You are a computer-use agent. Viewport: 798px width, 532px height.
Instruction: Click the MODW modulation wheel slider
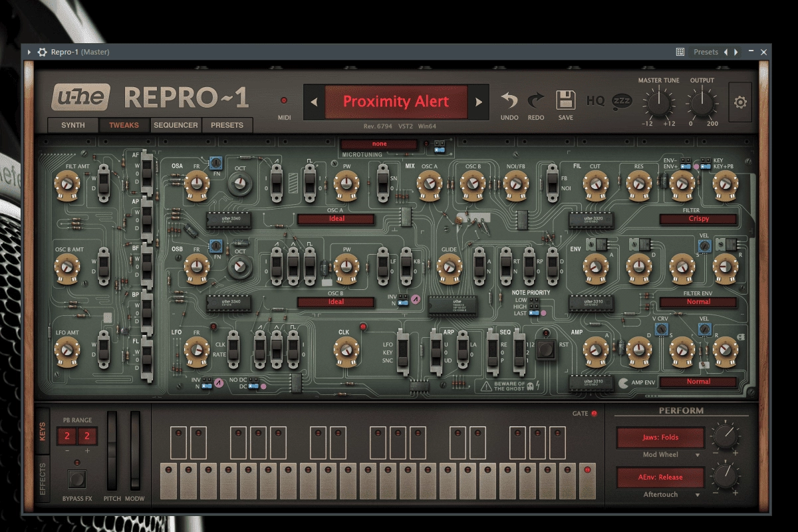coord(135,451)
